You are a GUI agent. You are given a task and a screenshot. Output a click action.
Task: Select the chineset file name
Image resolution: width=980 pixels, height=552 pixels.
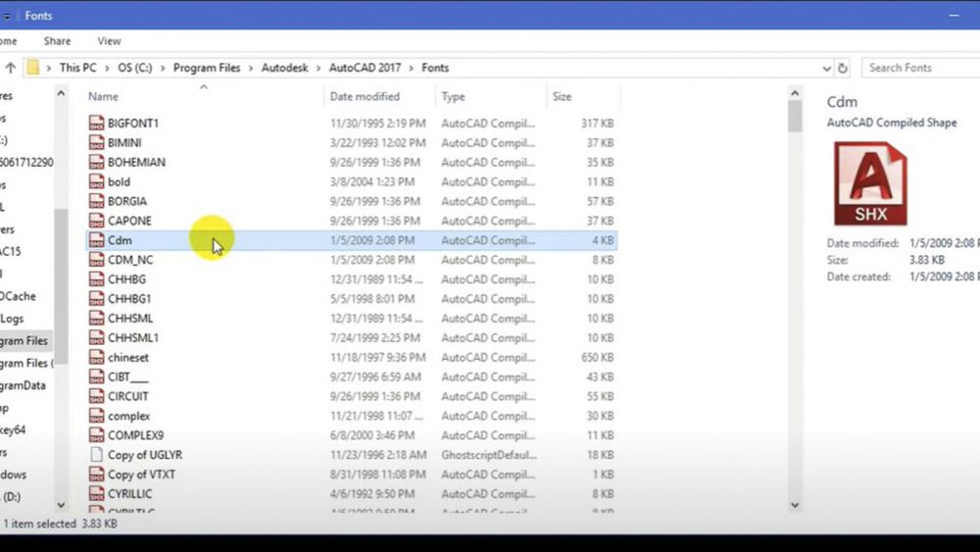[128, 358]
